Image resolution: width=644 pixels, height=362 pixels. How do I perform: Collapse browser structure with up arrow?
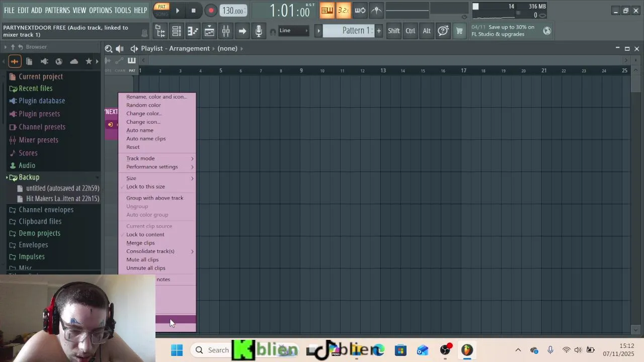pyautogui.click(x=13, y=47)
